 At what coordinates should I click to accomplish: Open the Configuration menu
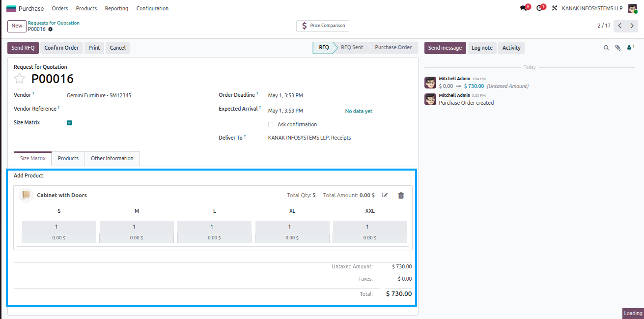[x=152, y=8]
